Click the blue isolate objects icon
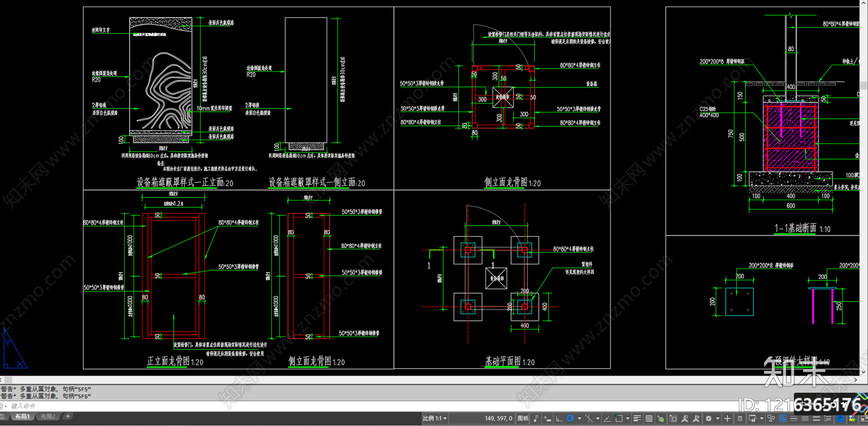Viewport: 868px width, 426px height. click(783, 418)
